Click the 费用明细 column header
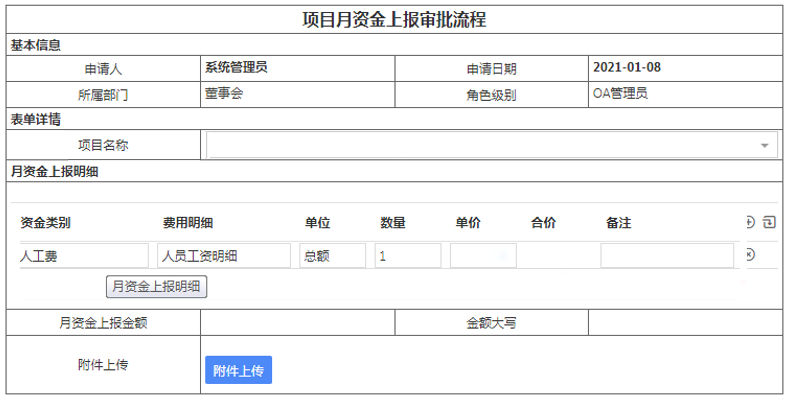 [x=188, y=222]
